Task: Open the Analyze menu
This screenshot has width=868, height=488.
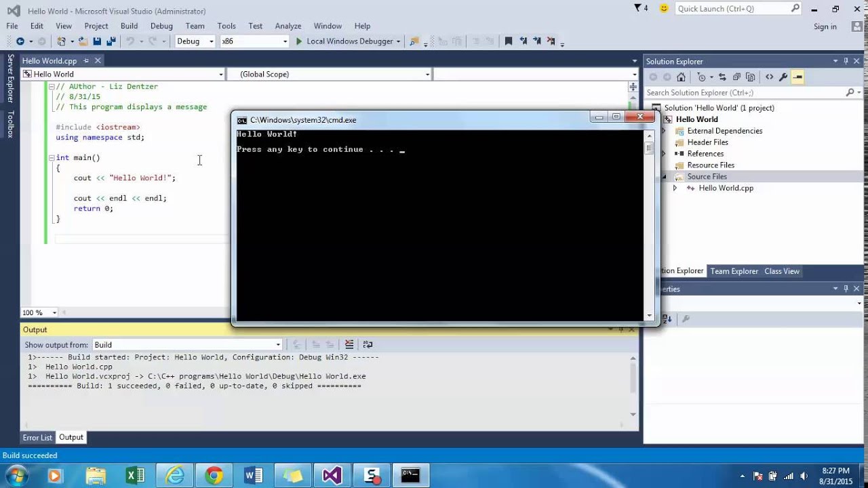Action: 288,26
